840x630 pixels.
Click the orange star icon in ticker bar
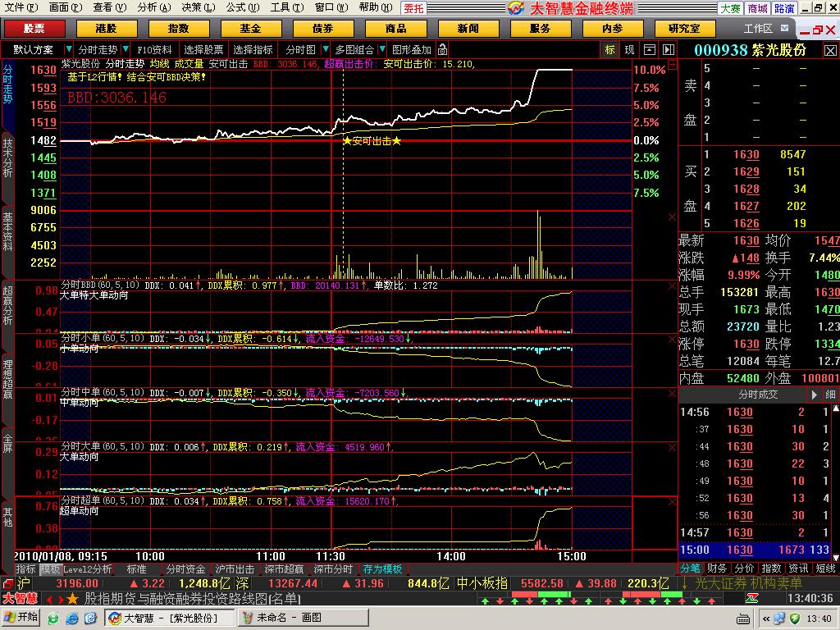click(x=72, y=599)
